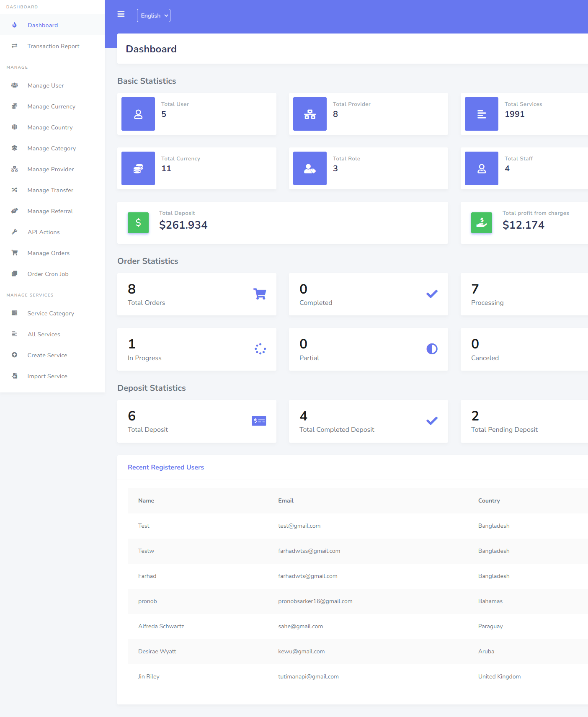This screenshot has width=588, height=717.
Task: Click the Total Role user-tag icon
Action: tap(310, 168)
